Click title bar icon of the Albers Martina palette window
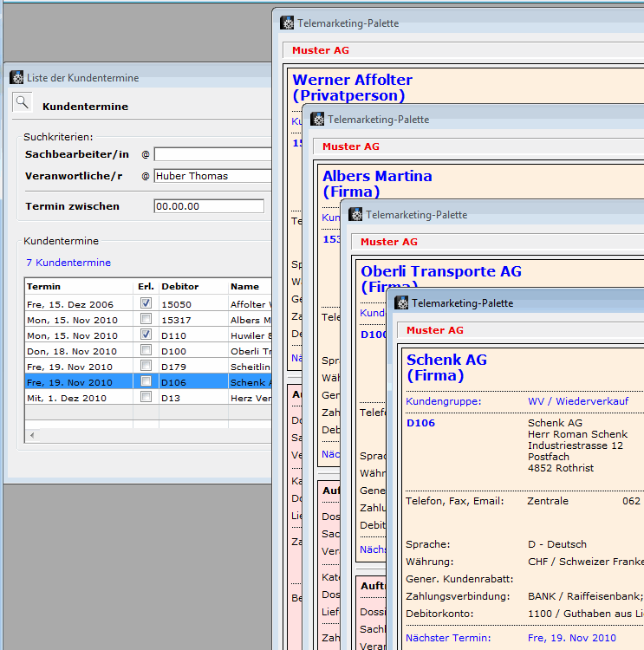This screenshot has height=650, width=644. [x=317, y=120]
